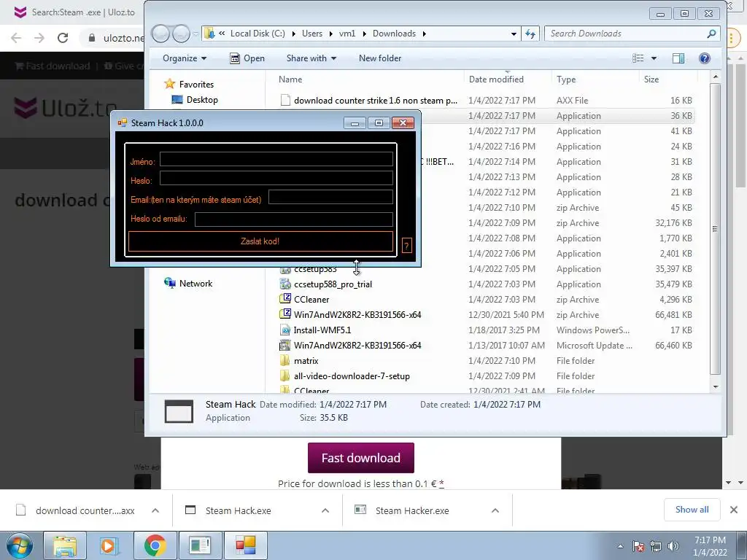
Task: Click the Chrome taskbar icon
Action: [155, 545]
